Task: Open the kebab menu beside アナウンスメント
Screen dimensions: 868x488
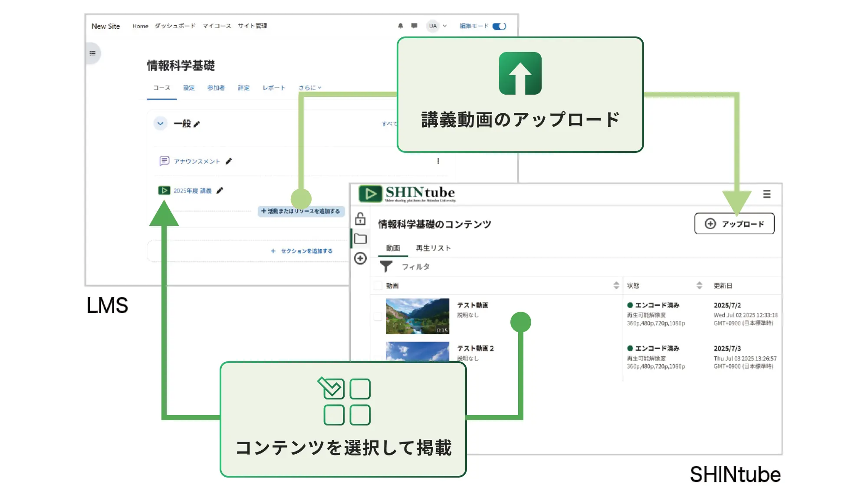Action: coord(439,161)
